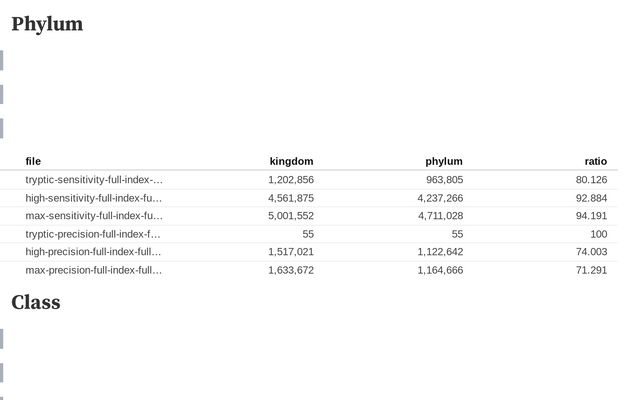Sort table by the ratio column header
The height and width of the screenshot is (400, 640).
(x=595, y=161)
